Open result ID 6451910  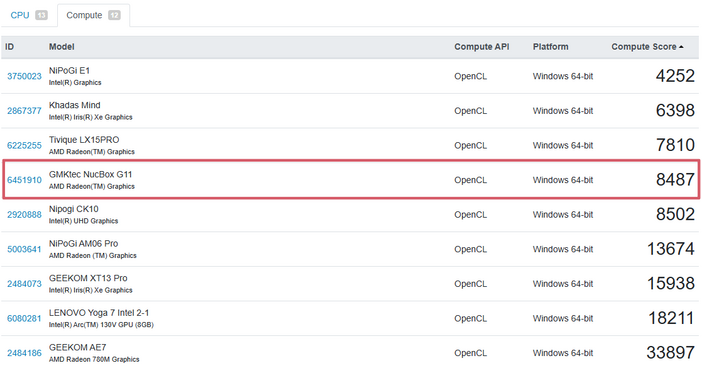pyautogui.click(x=24, y=180)
